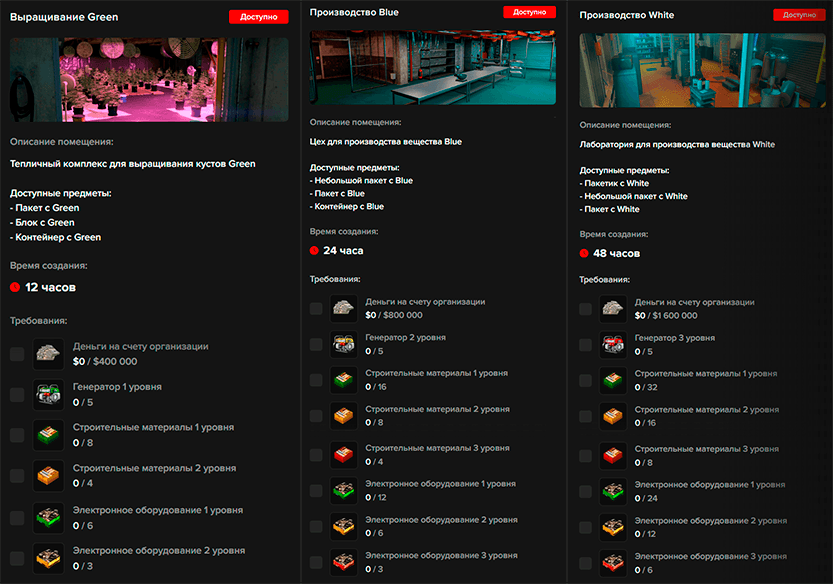
Task: Open the pink greenhouse preview image
Action: pos(149,80)
